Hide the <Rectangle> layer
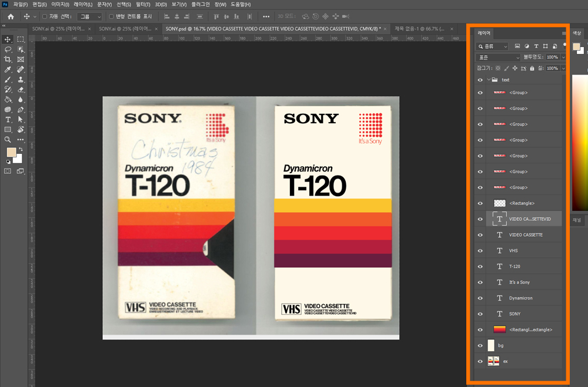 pyautogui.click(x=480, y=203)
